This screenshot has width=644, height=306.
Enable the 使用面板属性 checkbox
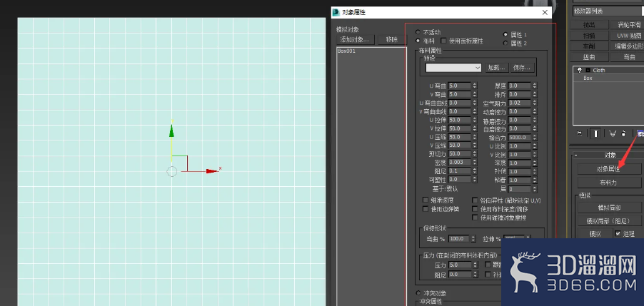click(443, 41)
